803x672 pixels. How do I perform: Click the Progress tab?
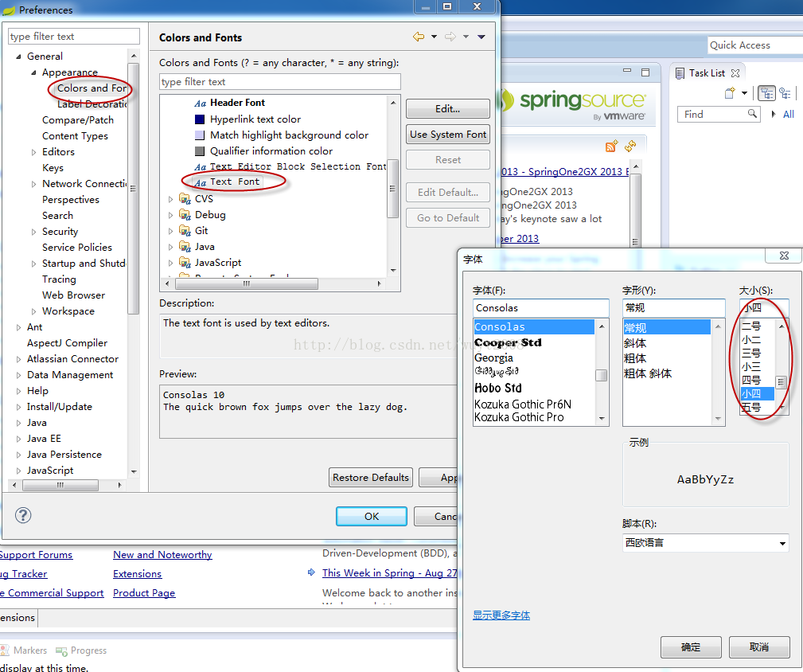[81, 651]
